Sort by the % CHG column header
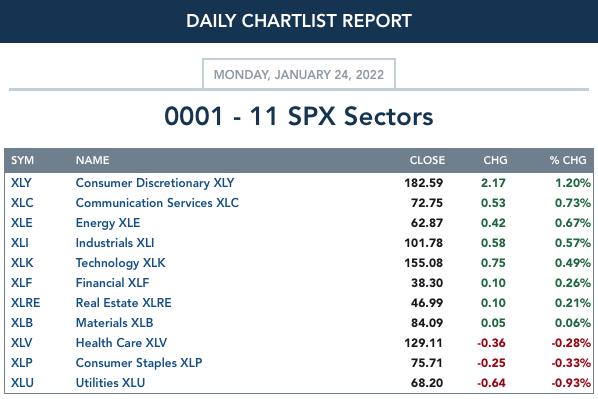598x399 pixels. click(x=568, y=160)
